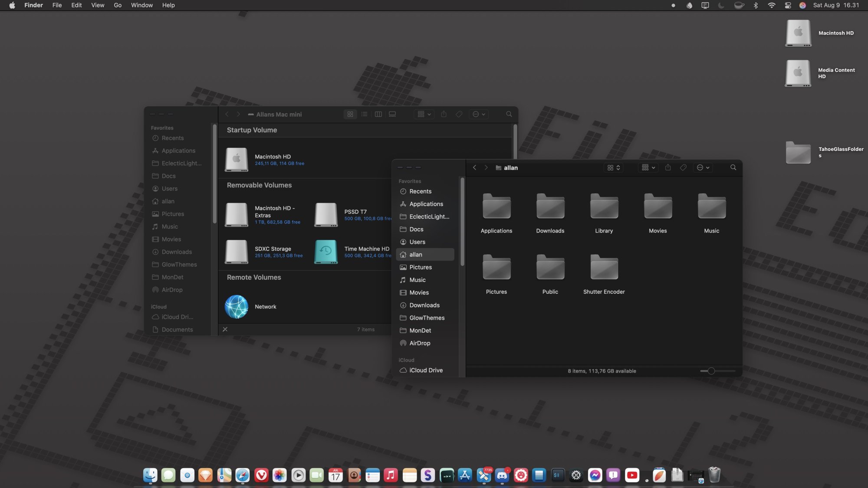
Task: Click the share icon in allan window toolbar
Action: coord(668,167)
